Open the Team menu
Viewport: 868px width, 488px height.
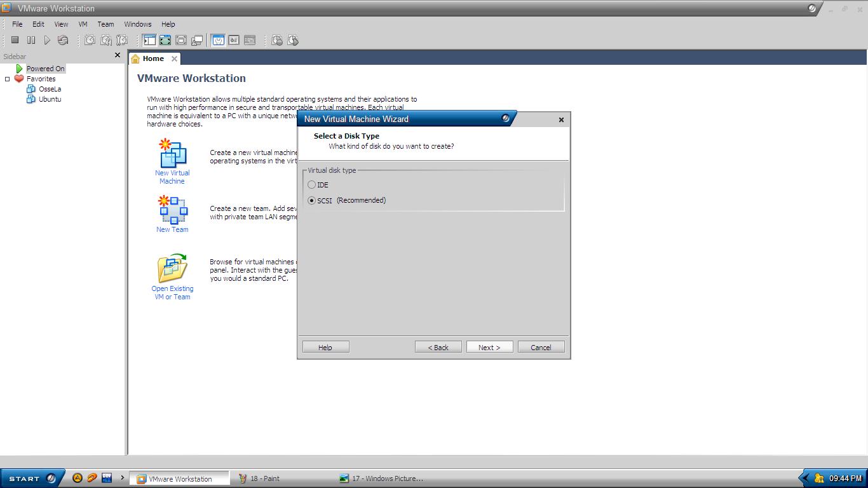pos(105,24)
